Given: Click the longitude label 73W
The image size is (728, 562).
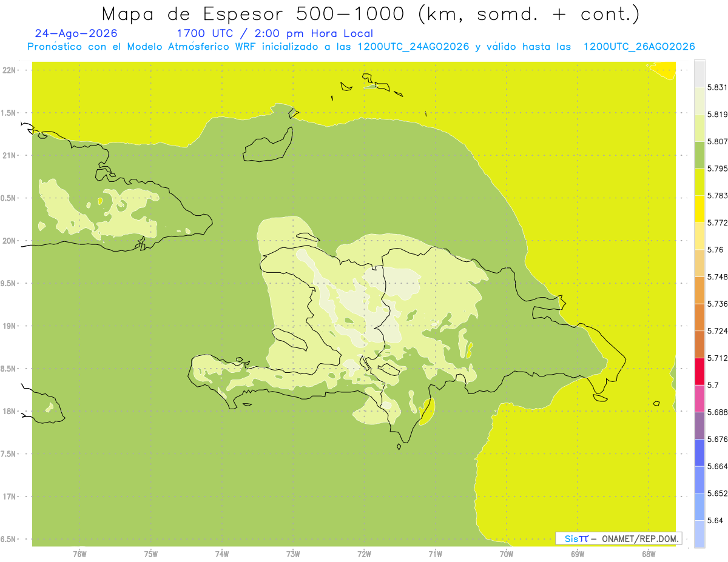Looking at the screenshot, I should click(x=293, y=554).
